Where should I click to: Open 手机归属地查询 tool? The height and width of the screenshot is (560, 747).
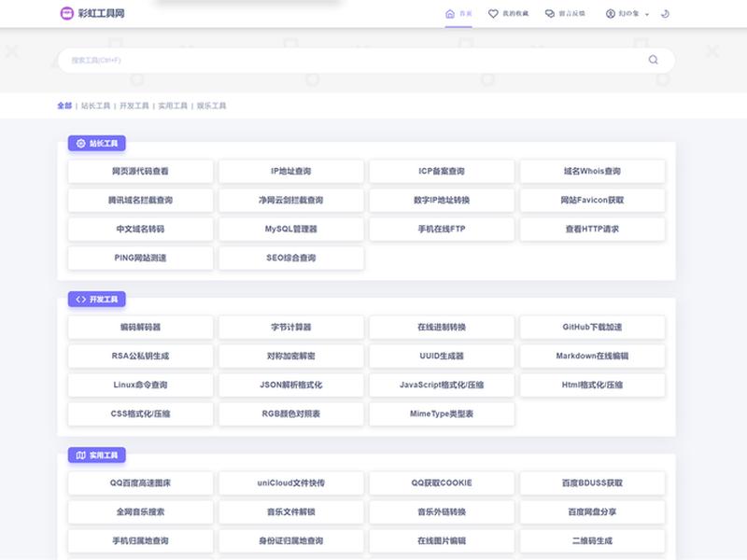pyautogui.click(x=141, y=541)
